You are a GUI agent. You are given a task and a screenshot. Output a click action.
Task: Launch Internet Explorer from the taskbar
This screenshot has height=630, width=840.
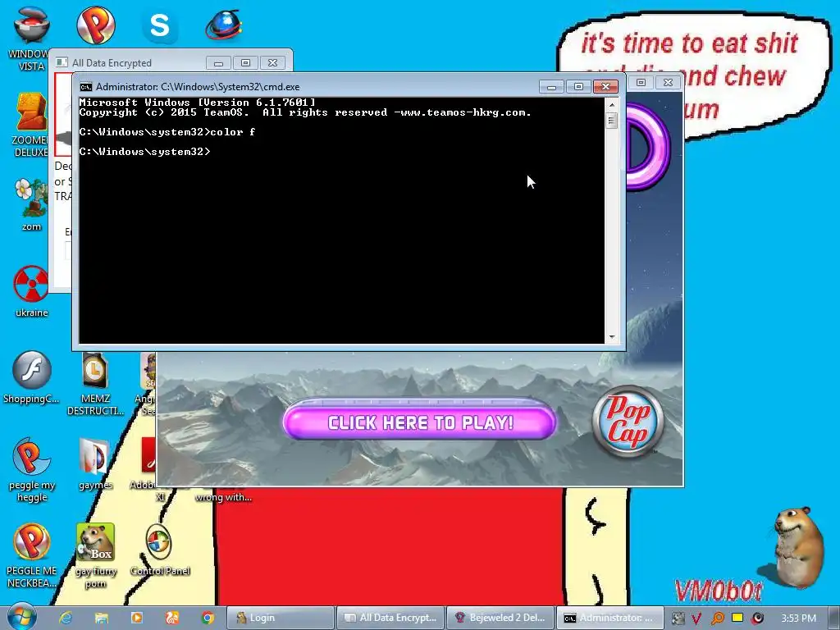click(x=66, y=618)
